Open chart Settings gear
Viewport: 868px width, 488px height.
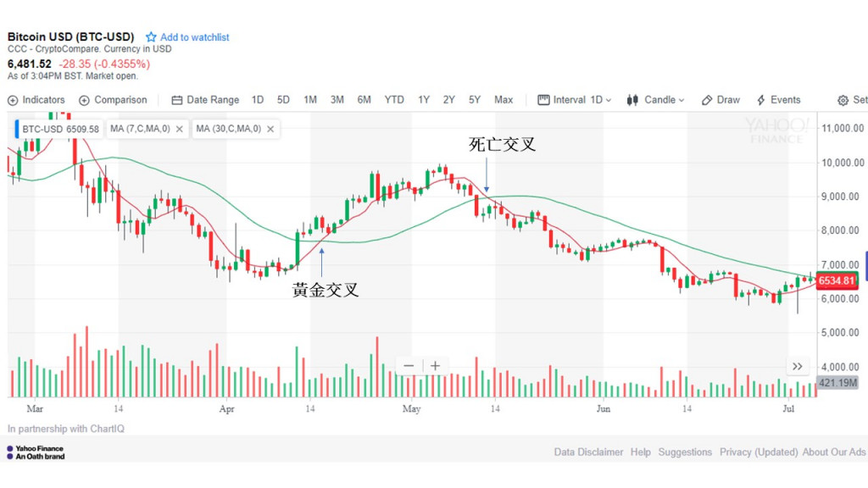coord(843,100)
